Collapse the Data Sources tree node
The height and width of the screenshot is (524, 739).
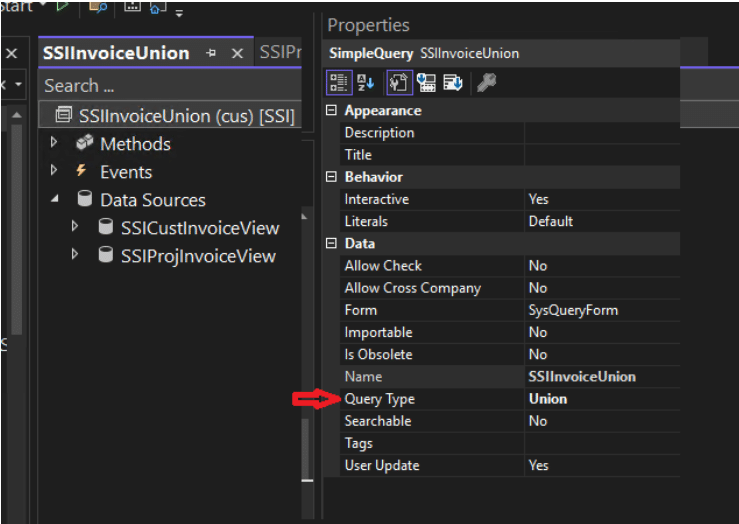(54, 200)
